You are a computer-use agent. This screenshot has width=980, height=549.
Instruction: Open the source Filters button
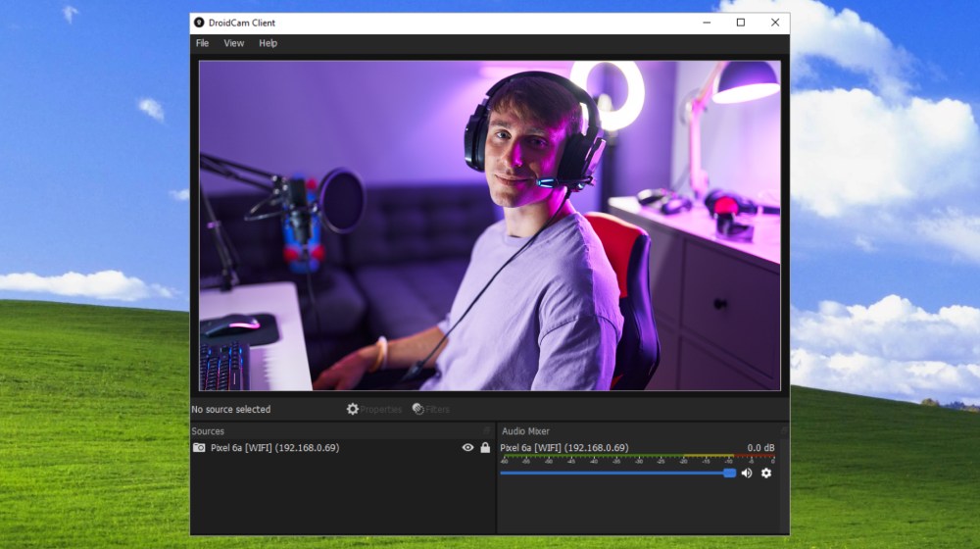coord(430,409)
